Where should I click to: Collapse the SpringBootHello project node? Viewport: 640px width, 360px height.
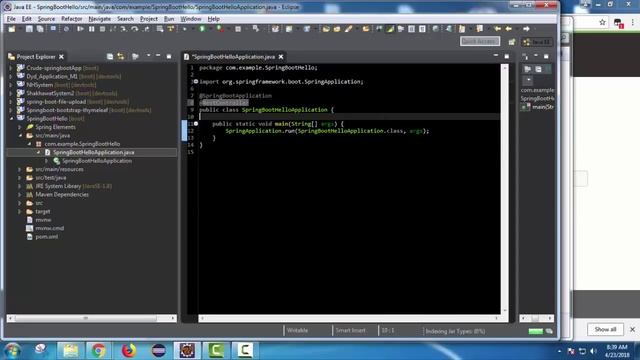click(11, 118)
